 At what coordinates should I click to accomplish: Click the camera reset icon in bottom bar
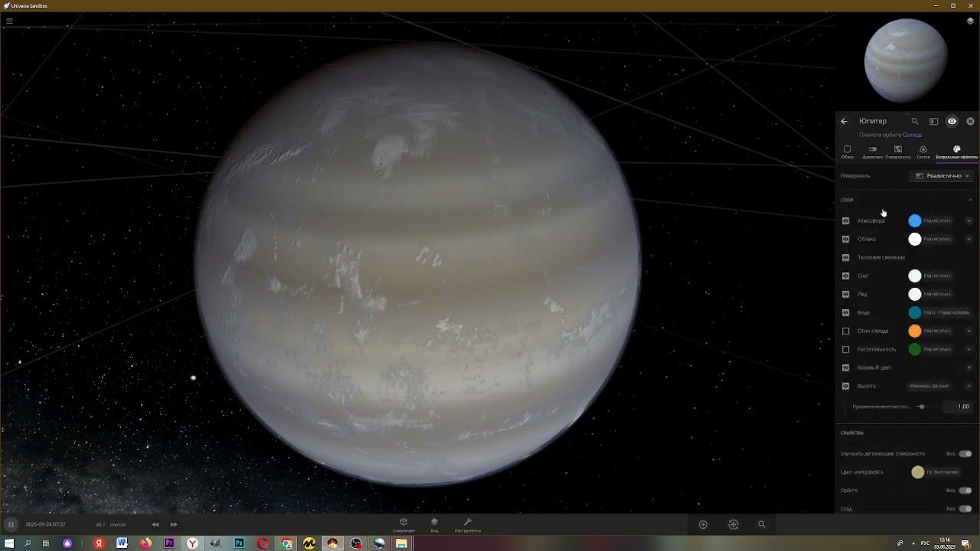pos(733,524)
